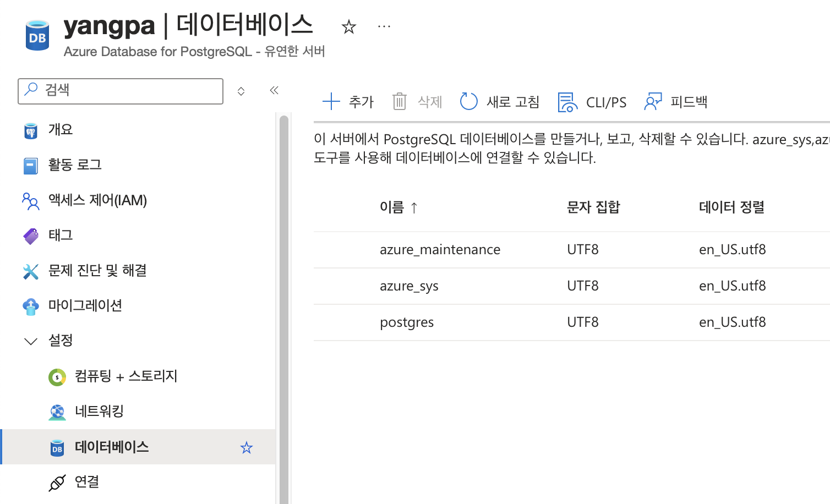
Task: Click UTF8 in the azure_sys row
Action: 583,286
